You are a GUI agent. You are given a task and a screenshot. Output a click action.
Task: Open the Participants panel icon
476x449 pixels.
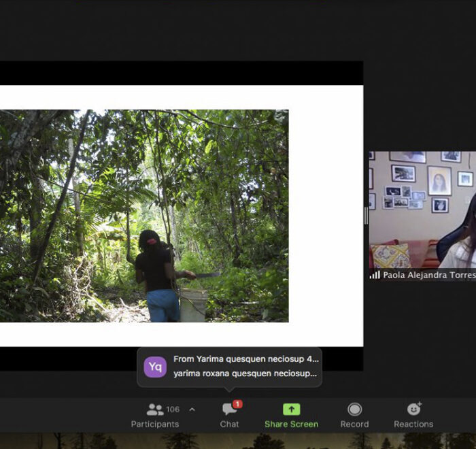click(x=155, y=410)
